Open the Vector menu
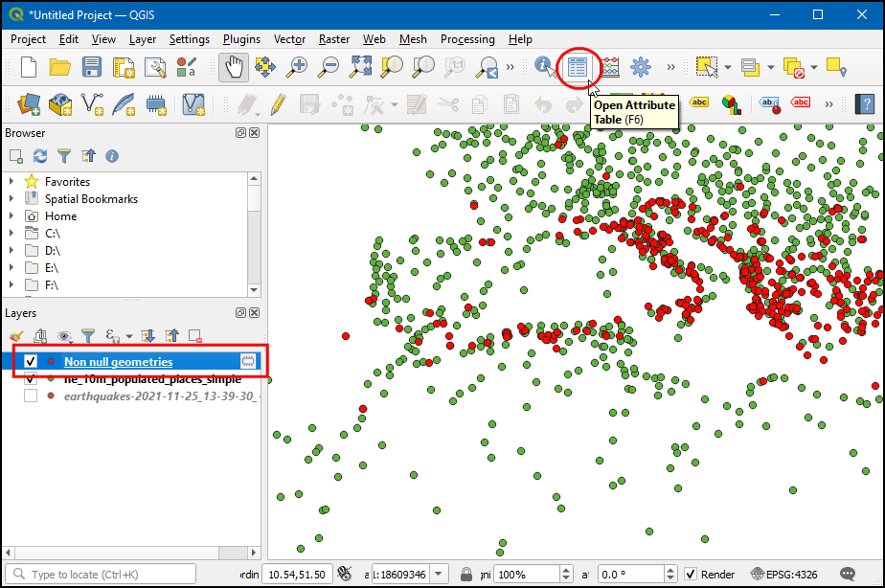 pos(289,39)
